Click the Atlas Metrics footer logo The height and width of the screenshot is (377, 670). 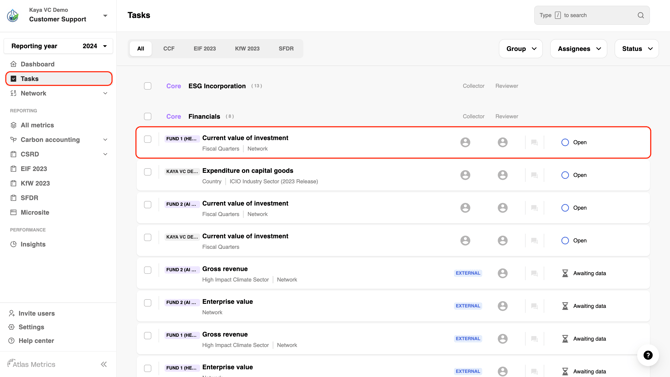[31, 364]
